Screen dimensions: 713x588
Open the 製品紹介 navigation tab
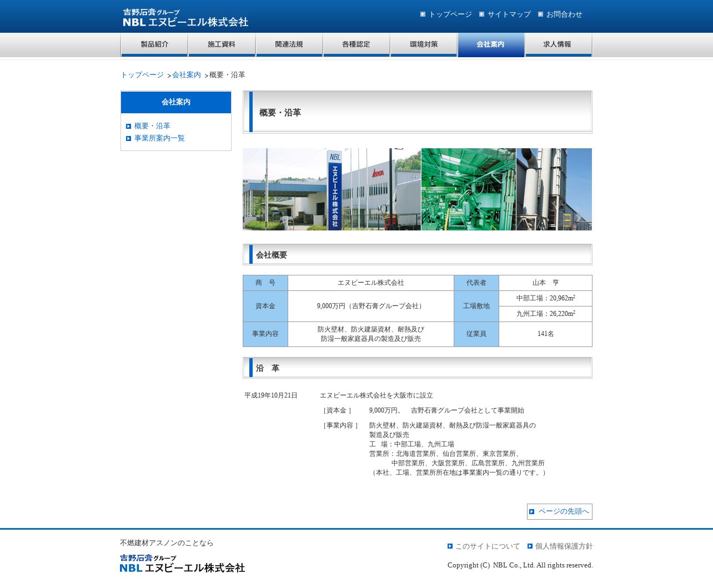154,45
